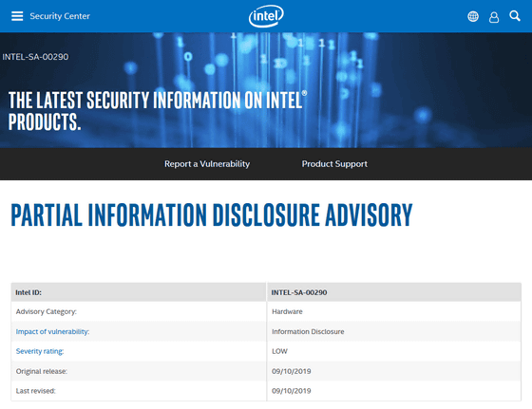Click the Information Disclosure value cell
The image size is (532, 409).
pos(394,331)
